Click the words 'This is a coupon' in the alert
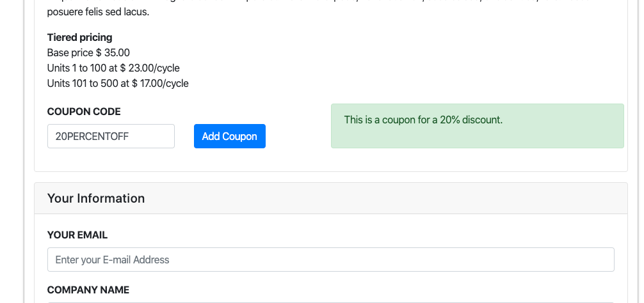644x303 pixels. (x=379, y=120)
